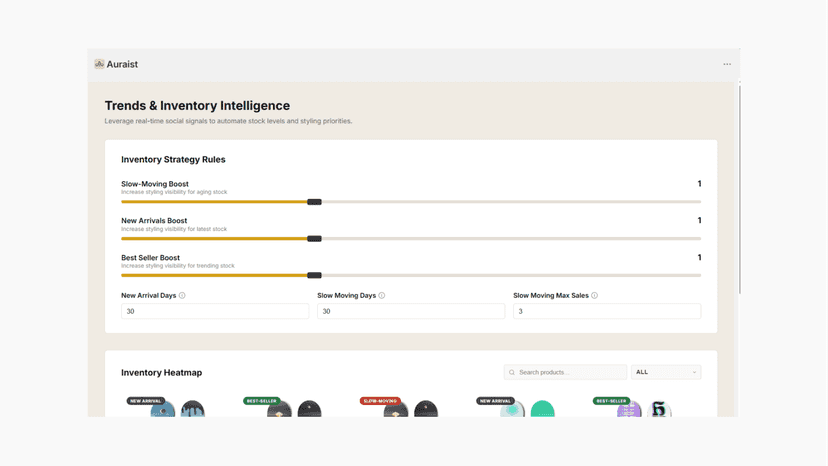
Task: Open the three-dot more options menu
Action: (x=727, y=64)
